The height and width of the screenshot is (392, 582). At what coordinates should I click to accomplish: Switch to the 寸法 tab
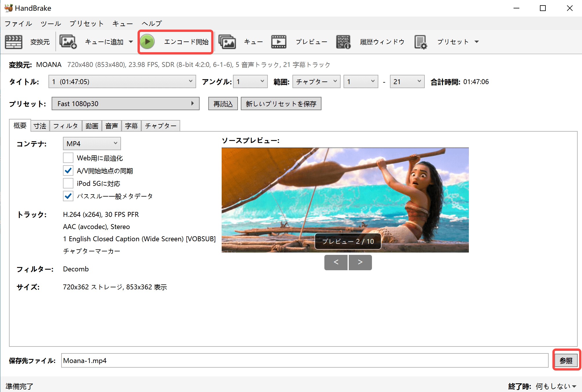tap(40, 126)
